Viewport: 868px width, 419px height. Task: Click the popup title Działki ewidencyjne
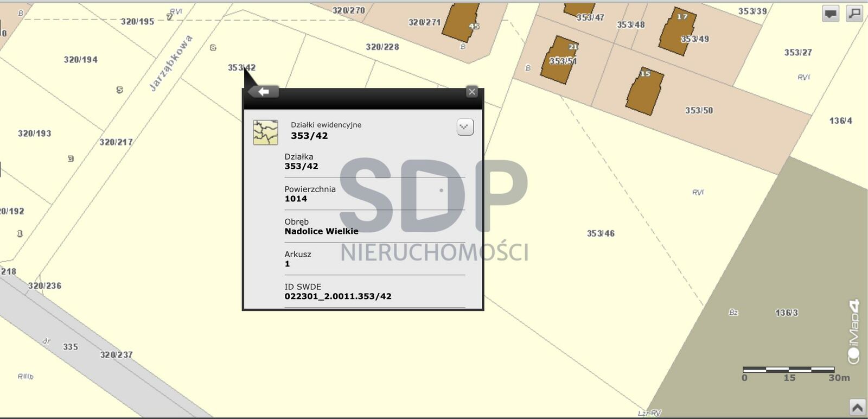(326, 125)
